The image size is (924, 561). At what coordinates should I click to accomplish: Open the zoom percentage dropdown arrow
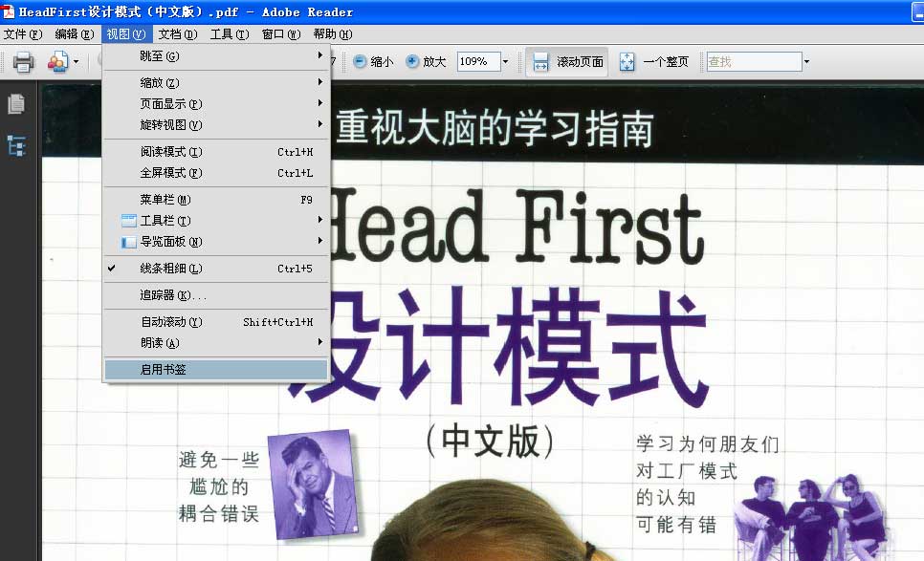505,61
